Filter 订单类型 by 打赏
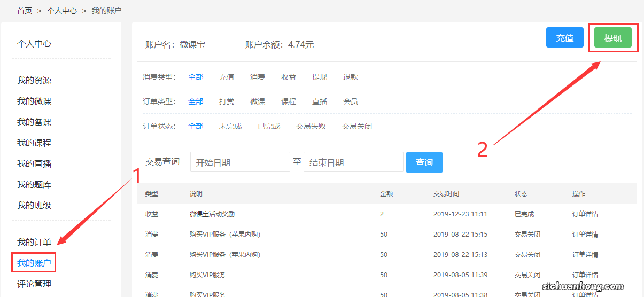The width and height of the screenshot is (644, 297). click(227, 101)
